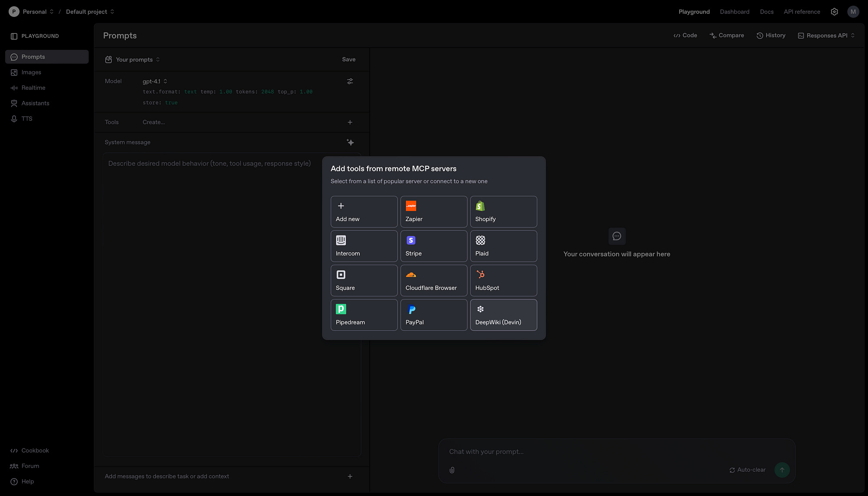Expand the gpt-4.1 model dropdown
The image size is (868, 496).
click(x=155, y=81)
